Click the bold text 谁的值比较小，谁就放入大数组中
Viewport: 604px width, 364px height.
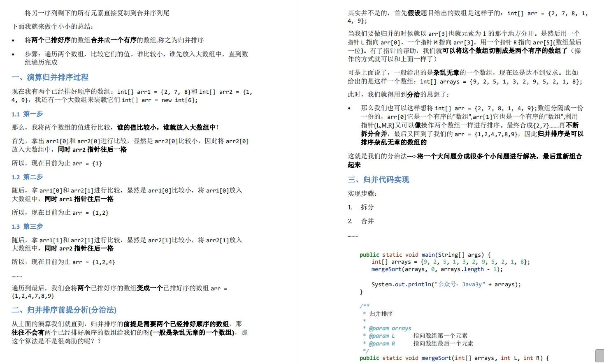pos(166,128)
